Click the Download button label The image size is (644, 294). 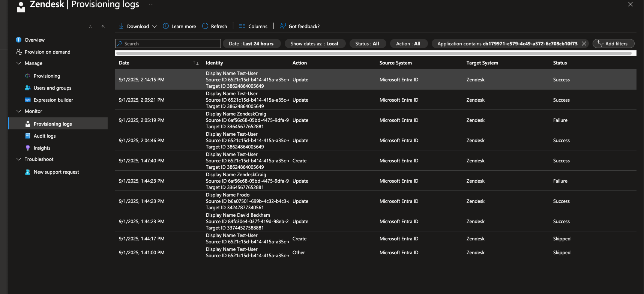138,26
